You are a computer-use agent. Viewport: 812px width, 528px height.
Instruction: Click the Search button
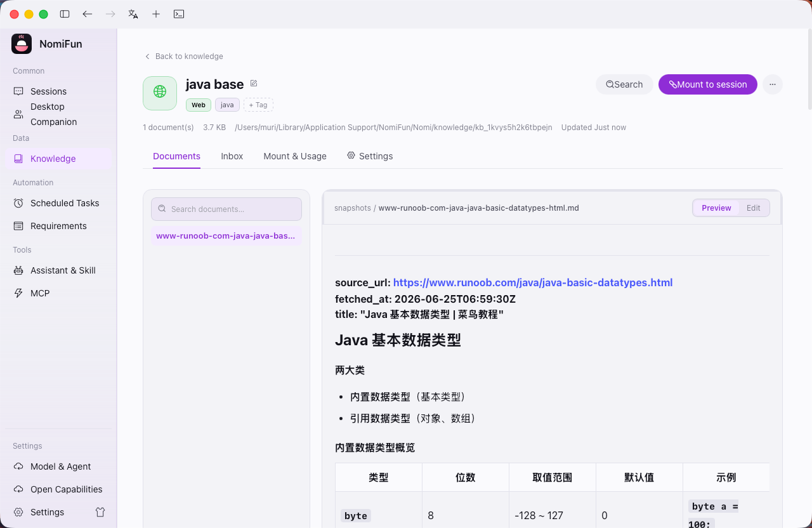point(624,84)
